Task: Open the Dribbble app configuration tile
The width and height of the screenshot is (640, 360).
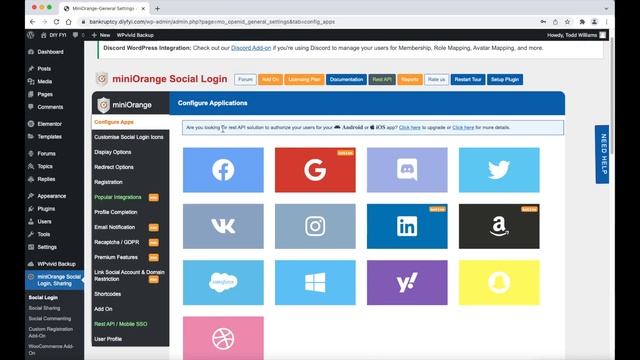Action: tap(223, 338)
